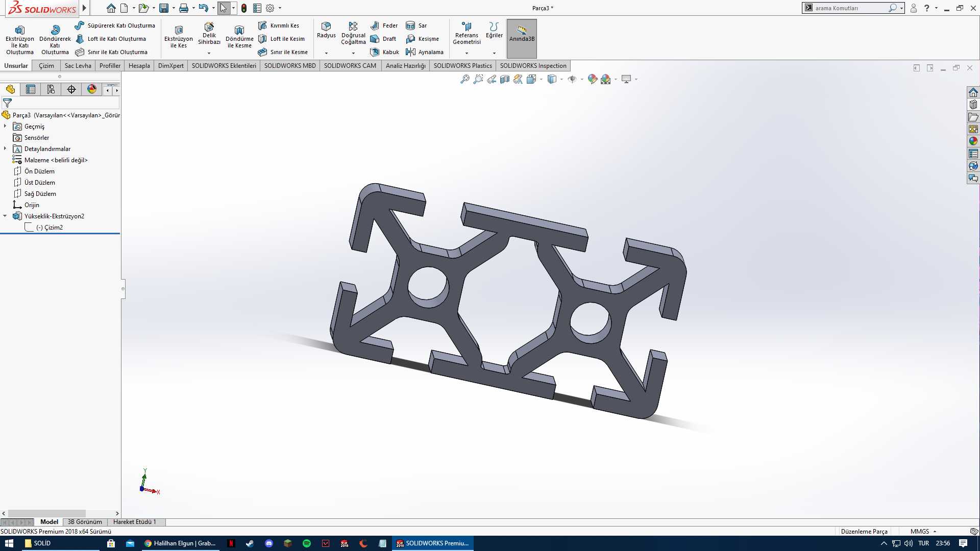Image resolution: width=980 pixels, height=551 pixels.
Task: Open the Eğriler curves tool
Action: coord(494,30)
